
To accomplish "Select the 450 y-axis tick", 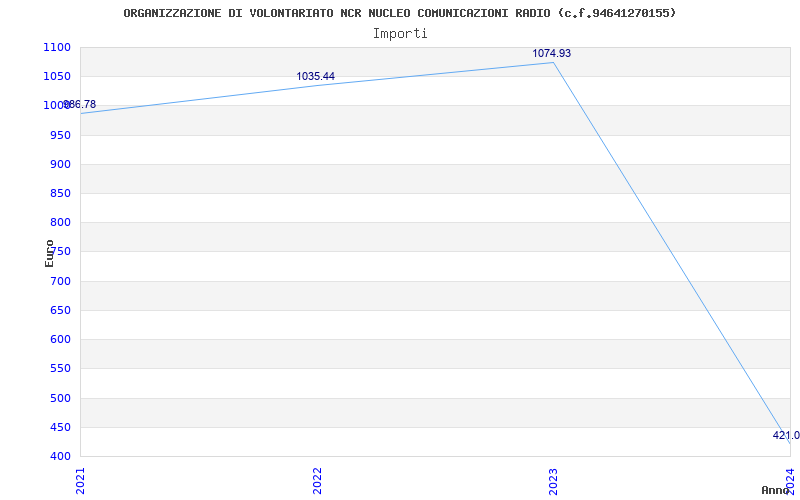I will pyautogui.click(x=60, y=427).
